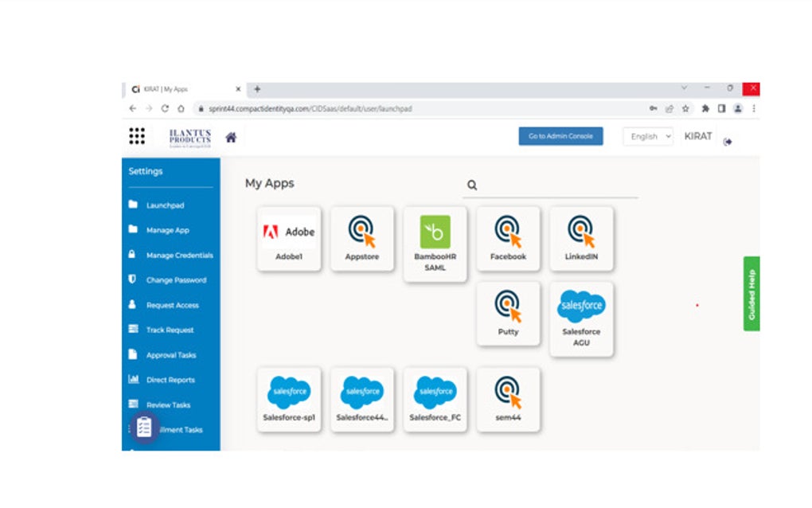Viewport: 812px width, 508px height.
Task: Click the home icon in header
Action: coord(231,137)
